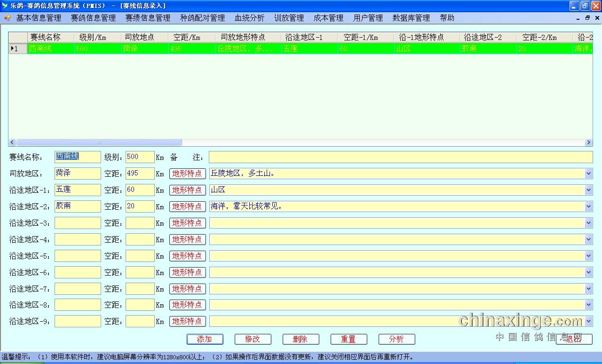This screenshot has width=602, height=364.
Task: Click the grid scrollbar's right arrow
Action: [588, 142]
